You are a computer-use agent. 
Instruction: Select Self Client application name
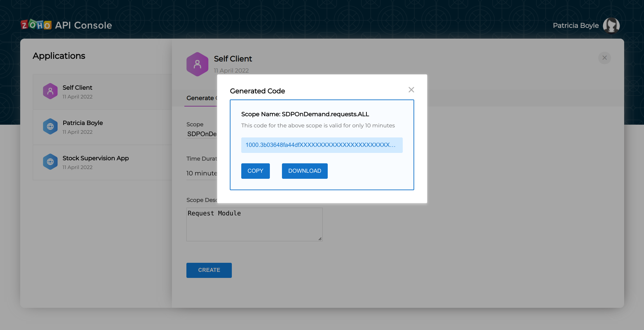point(77,88)
